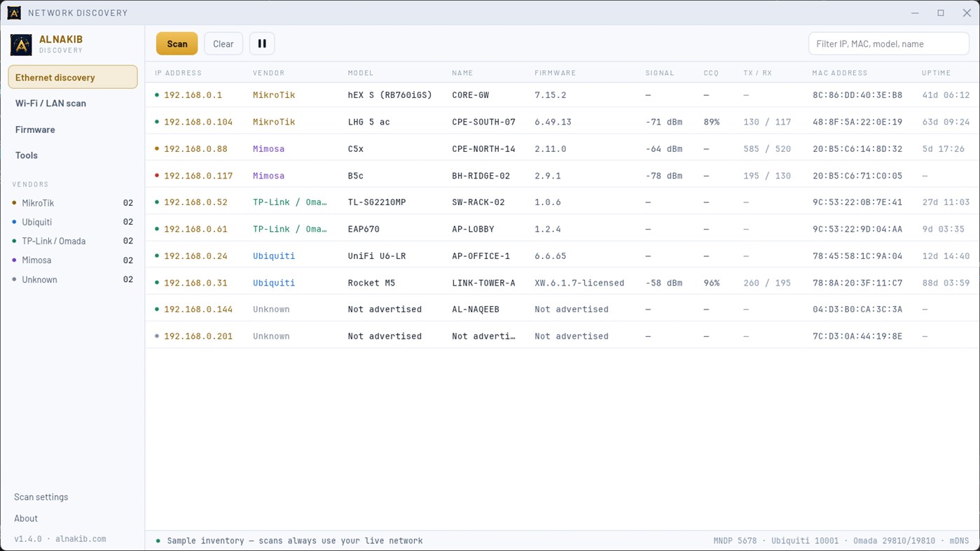The image size is (980, 551).
Task: Select the AL-NAQEEB device name
Action: click(x=476, y=309)
